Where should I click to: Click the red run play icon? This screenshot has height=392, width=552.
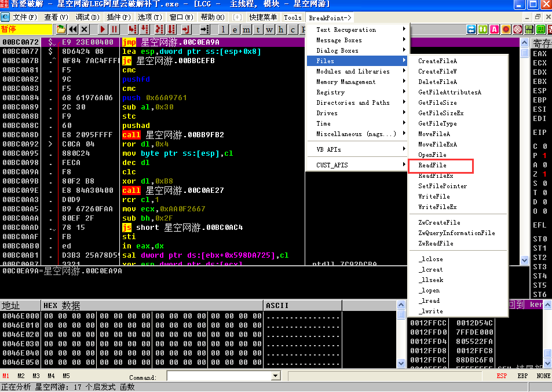(103, 30)
